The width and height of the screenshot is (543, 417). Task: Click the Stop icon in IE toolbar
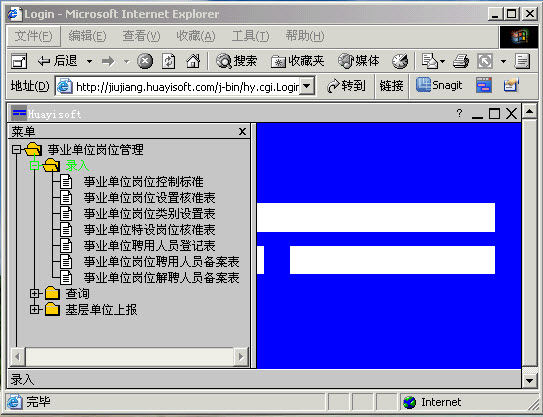(145, 62)
